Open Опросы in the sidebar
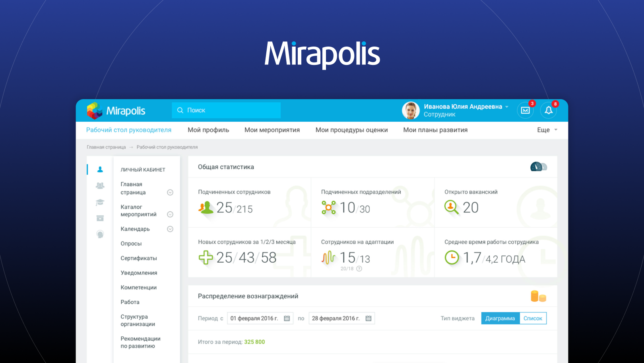The width and height of the screenshot is (644, 363). pos(131,244)
